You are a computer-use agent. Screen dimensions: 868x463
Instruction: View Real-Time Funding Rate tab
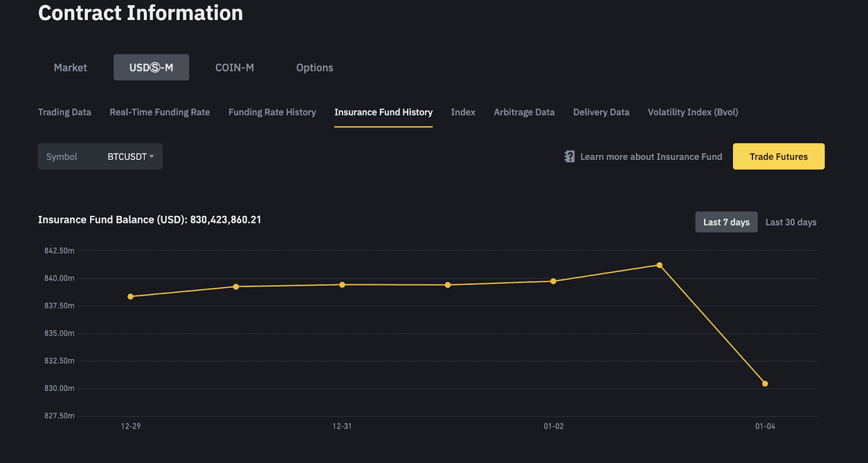(159, 112)
